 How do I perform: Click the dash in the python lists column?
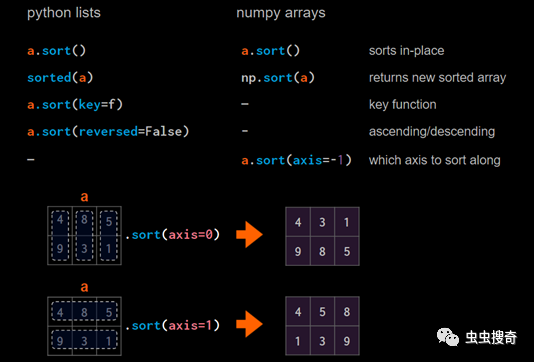(31, 159)
